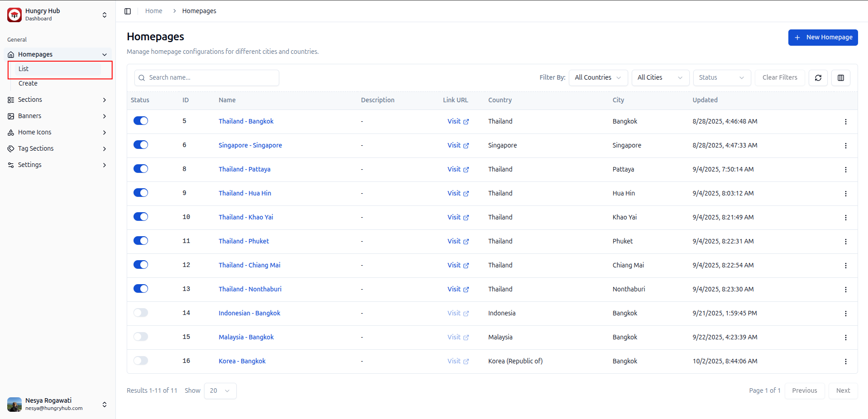Turn on the Malaysia - Bangkok status switch
This screenshot has height=419, width=868.
point(141,337)
